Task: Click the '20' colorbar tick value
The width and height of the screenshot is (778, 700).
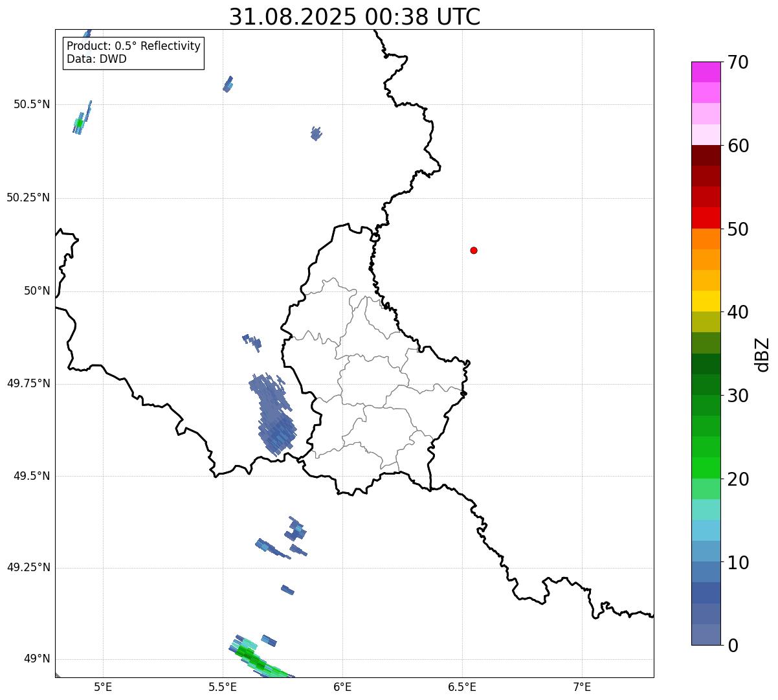Action: click(x=738, y=479)
